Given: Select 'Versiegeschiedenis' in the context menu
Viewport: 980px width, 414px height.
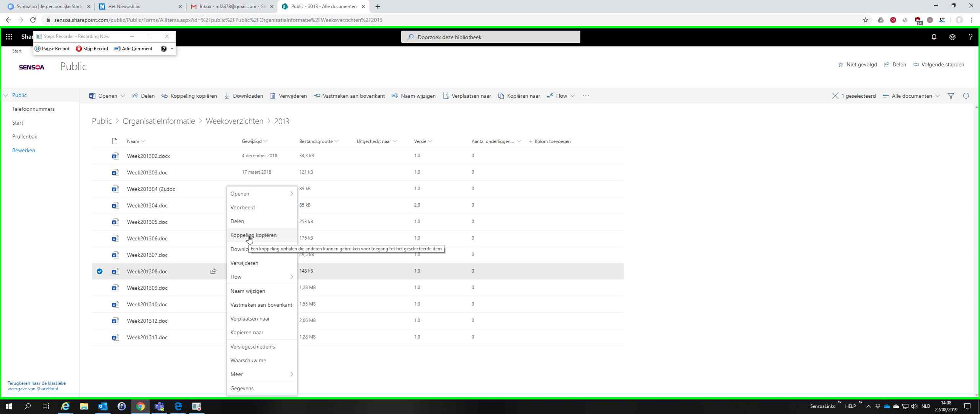Looking at the screenshot, I should [x=253, y=347].
